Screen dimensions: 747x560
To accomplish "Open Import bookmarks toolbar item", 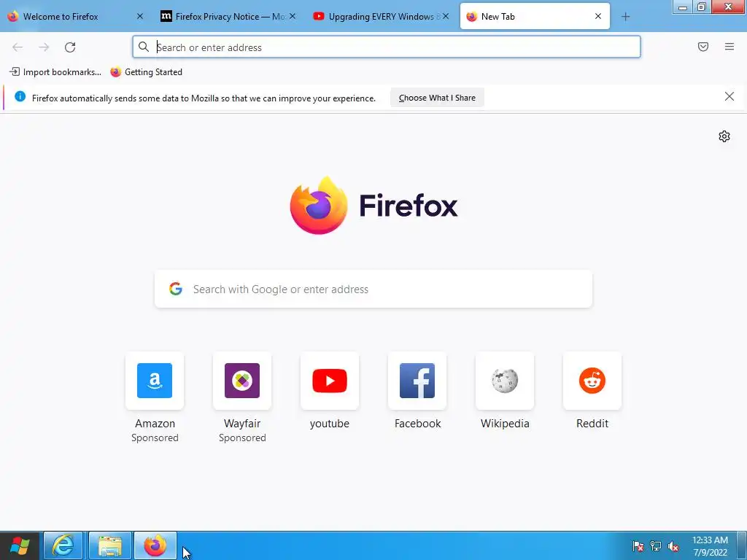I will 55,72.
